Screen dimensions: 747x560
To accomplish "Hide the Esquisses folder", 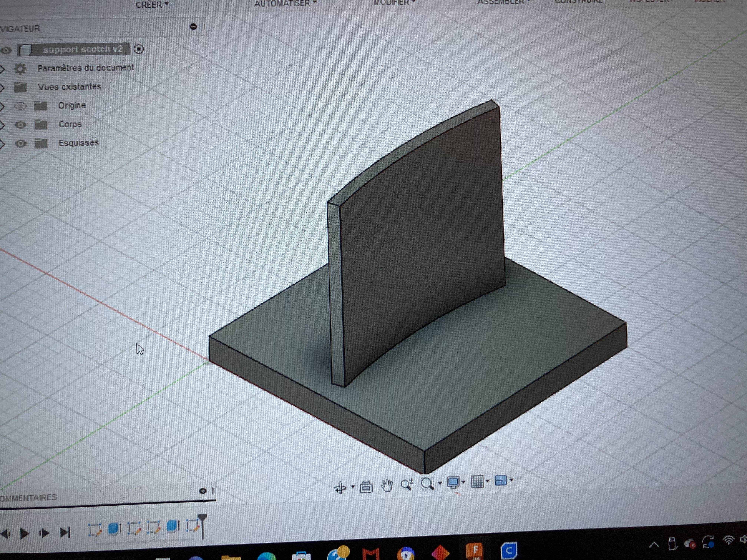I will coord(21,144).
